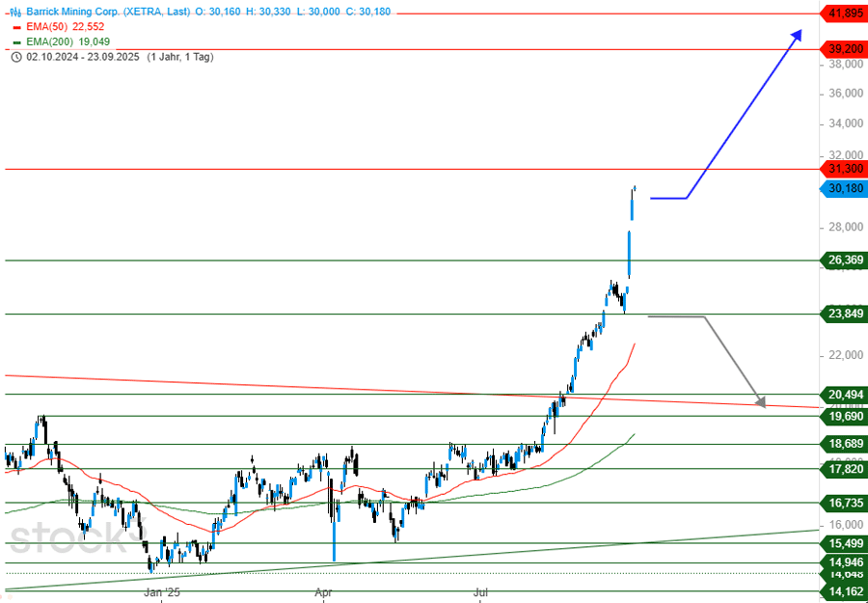Click the green EMA(200) legend marker
This screenshot has height=603, width=868.
coord(15,42)
